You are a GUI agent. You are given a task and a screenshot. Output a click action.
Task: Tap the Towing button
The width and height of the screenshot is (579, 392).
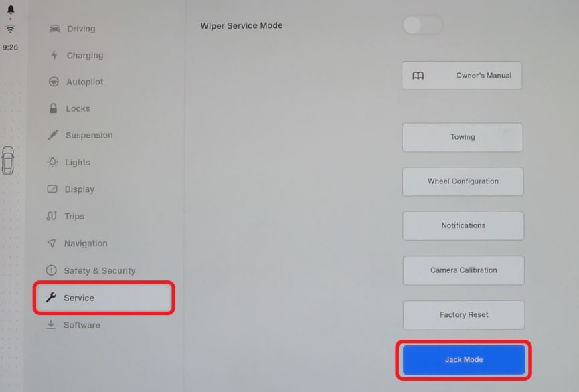click(x=463, y=137)
